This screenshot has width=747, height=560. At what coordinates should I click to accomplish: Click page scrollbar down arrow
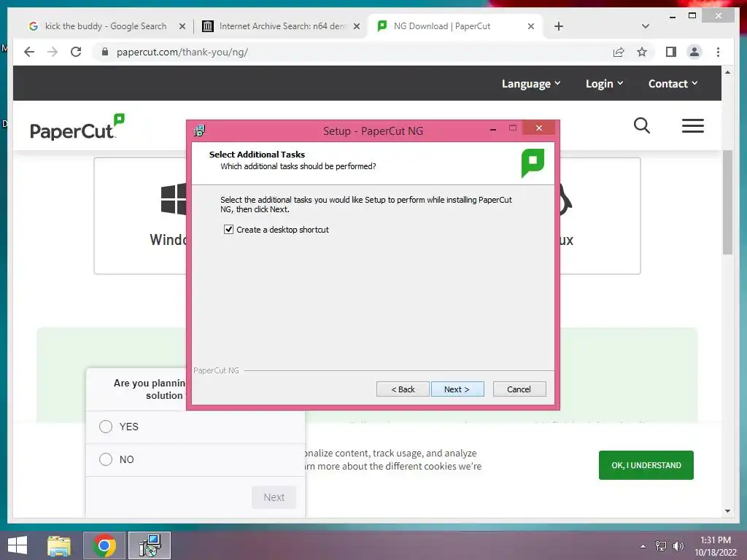coord(727,511)
